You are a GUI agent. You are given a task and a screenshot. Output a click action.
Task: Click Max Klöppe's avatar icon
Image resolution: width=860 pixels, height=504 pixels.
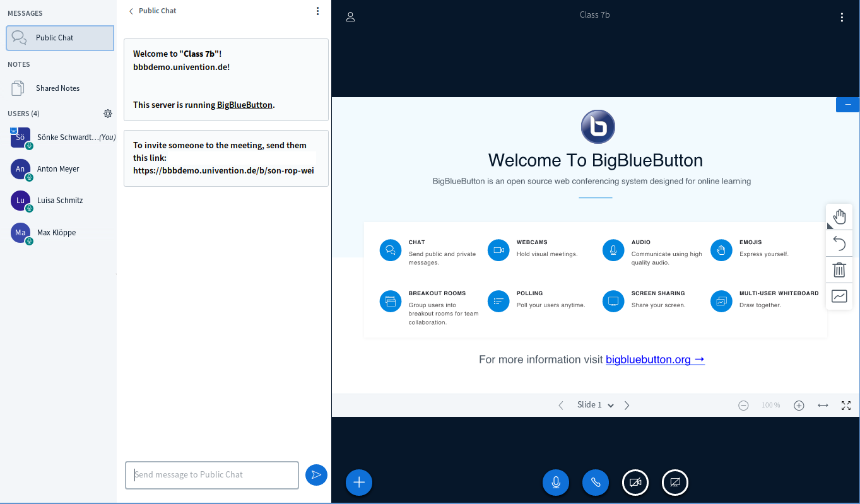tap(20, 233)
